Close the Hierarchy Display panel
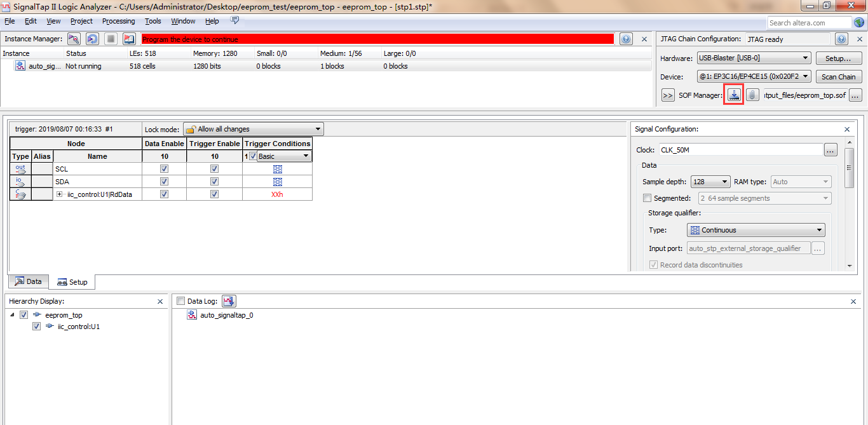The image size is (868, 425). pyautogui.click(x=160, y=301)
